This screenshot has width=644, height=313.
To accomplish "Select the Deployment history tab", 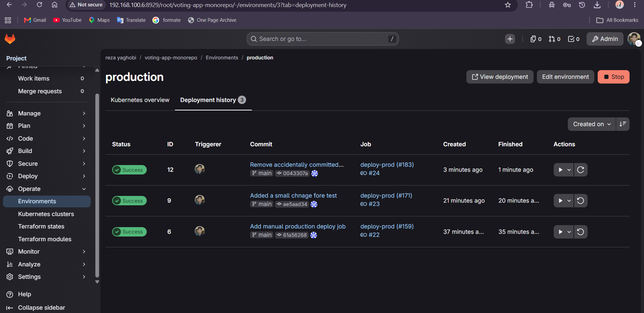I will pyautogui.click(x=213, y=100).
